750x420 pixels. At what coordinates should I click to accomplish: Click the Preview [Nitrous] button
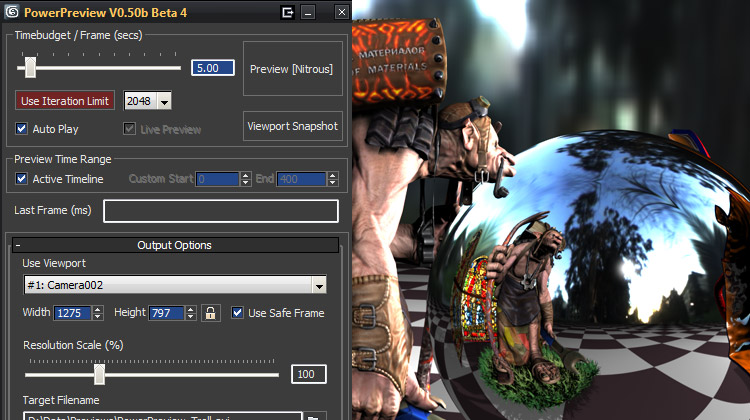(293, 68)
